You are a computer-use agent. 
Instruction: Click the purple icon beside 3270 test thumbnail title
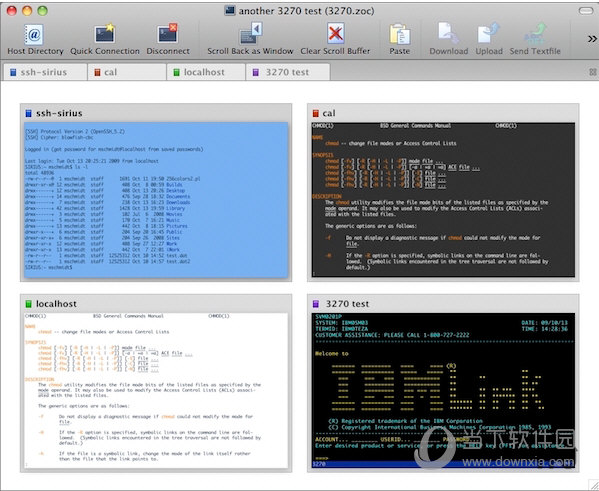[316, 304]
